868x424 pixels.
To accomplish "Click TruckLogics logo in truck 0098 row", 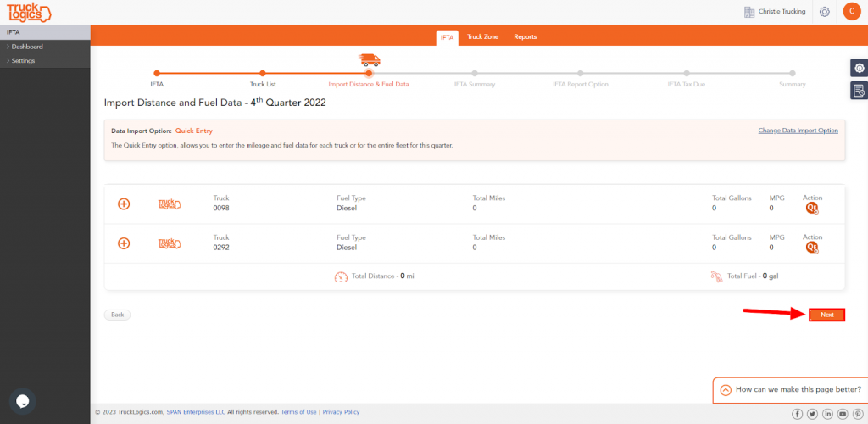I will click(x=170, y=204).
